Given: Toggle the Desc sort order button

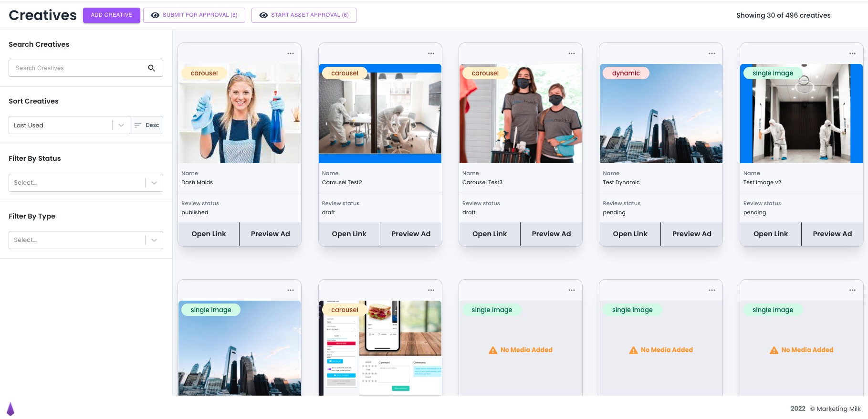Looking at the screenshot, I should point(147,125).
